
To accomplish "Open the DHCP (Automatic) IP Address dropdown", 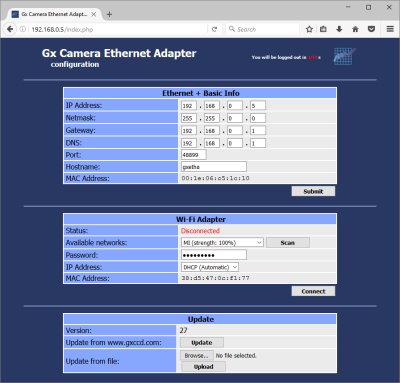I will (210, 267).
